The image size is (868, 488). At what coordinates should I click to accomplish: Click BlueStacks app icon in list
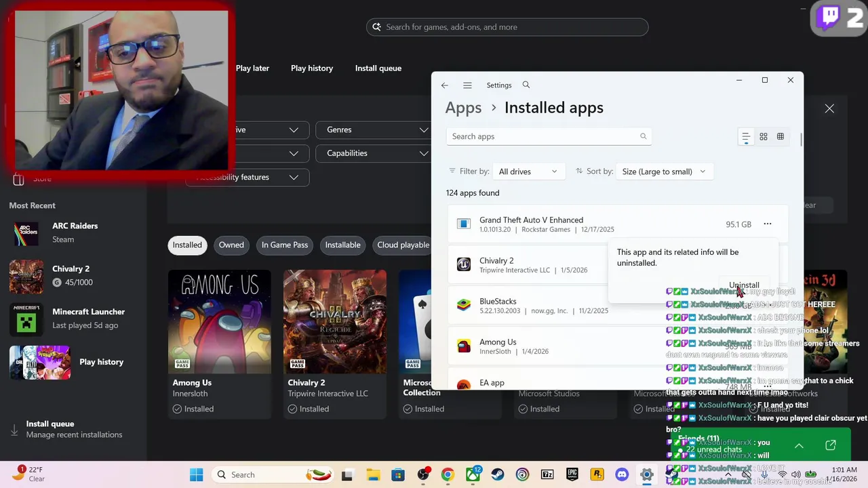464,305
